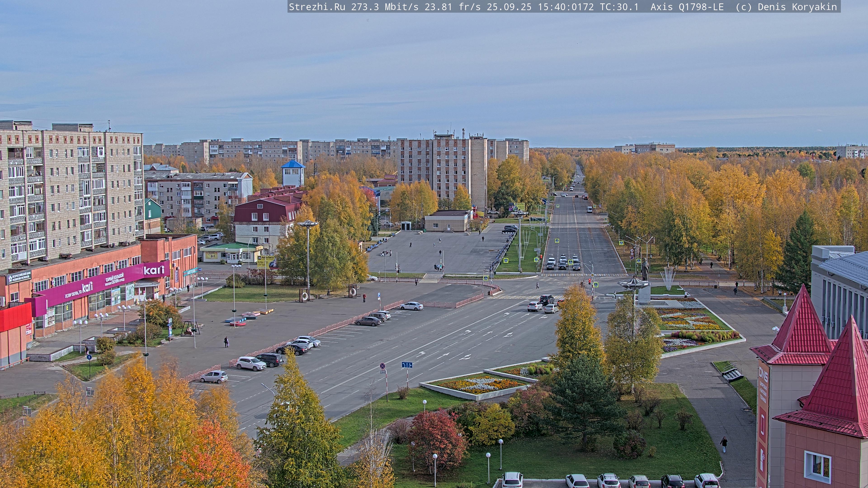Click the blue pedestrian sign near the shrubs

pos(89,357)
